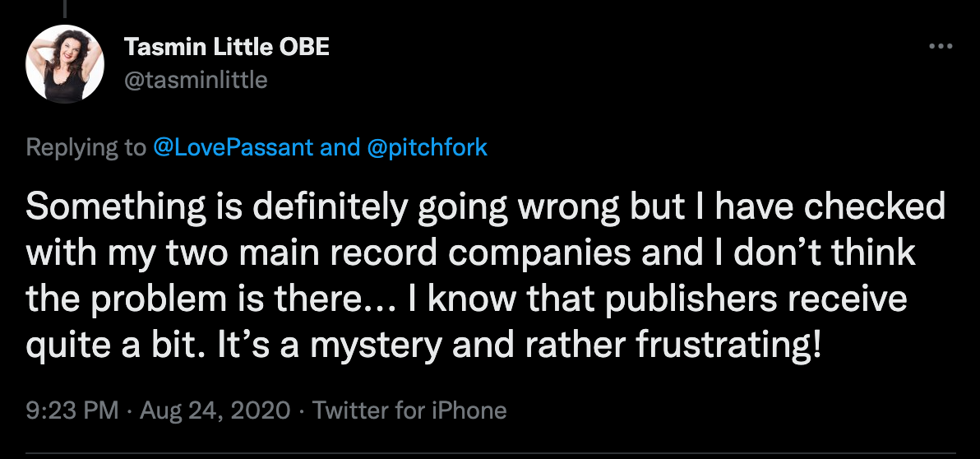
Task: Click the word 'OBE' in the display name
Action: [x=304, y=47]
